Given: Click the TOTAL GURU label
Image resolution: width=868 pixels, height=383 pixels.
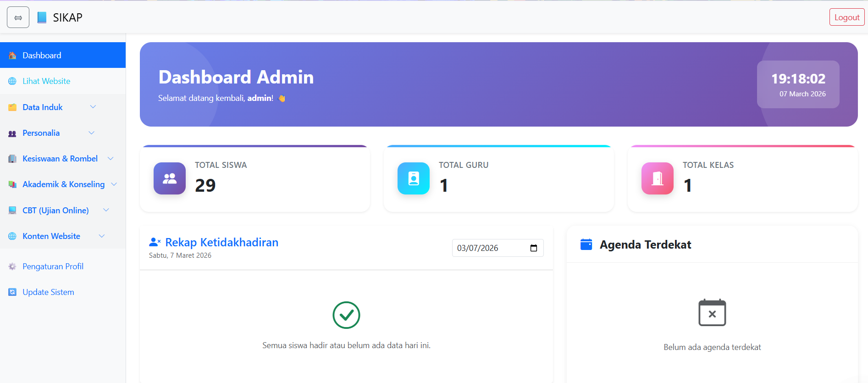Looking at the screenshot, I should coord(464,165).
